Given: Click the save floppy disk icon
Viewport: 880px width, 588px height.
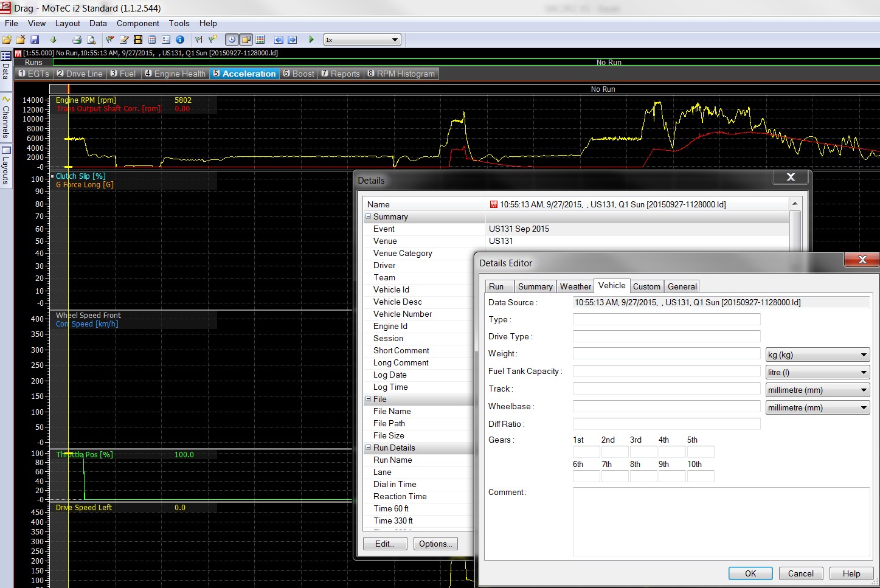Looking at the screenshot, I should [x=35, y=40].
